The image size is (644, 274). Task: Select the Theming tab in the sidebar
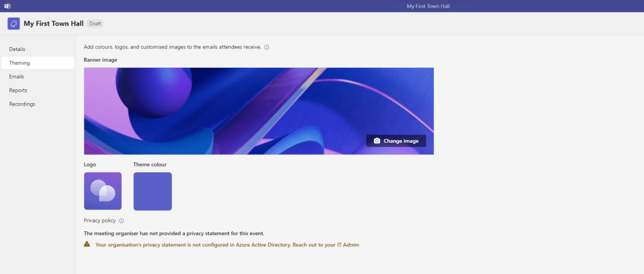19,63
